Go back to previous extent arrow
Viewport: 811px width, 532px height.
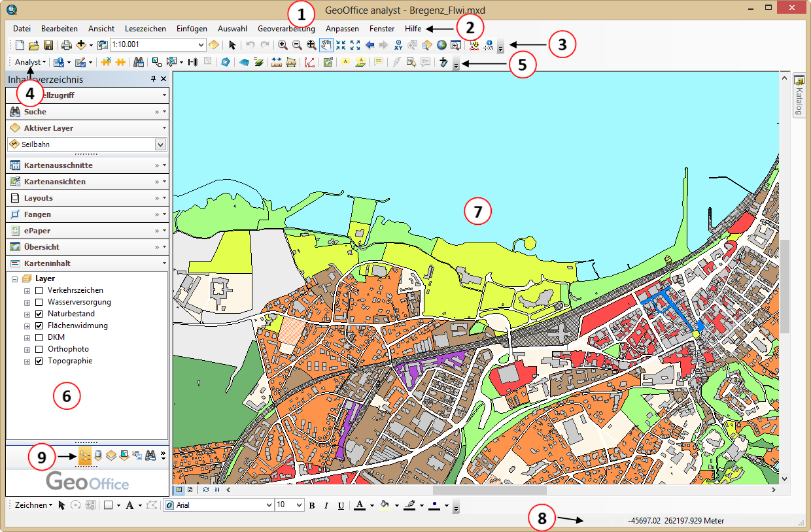(370, 45)
